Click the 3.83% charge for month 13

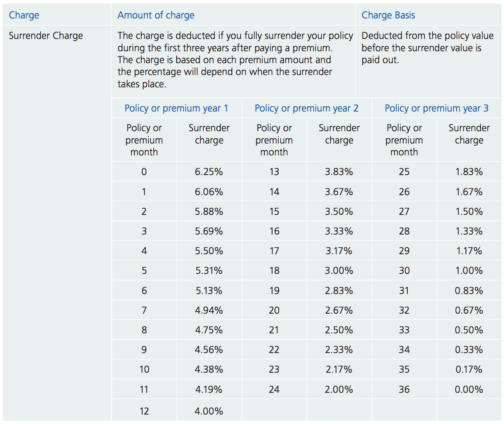339,172
